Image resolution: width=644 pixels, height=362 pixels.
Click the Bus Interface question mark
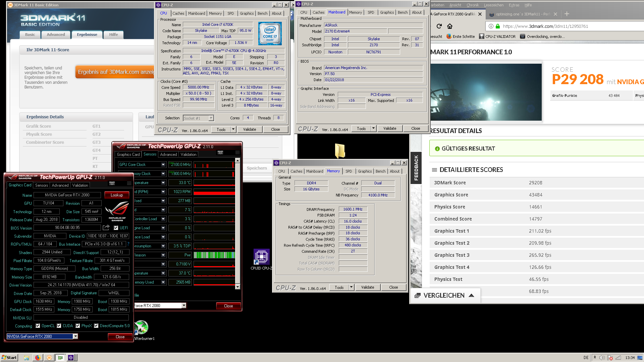coord(128,244)
